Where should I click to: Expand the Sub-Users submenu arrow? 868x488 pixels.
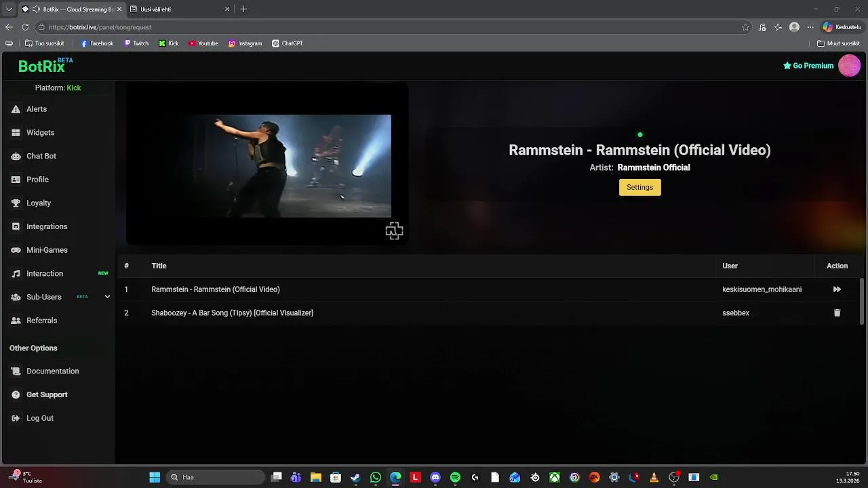(107, 297)
